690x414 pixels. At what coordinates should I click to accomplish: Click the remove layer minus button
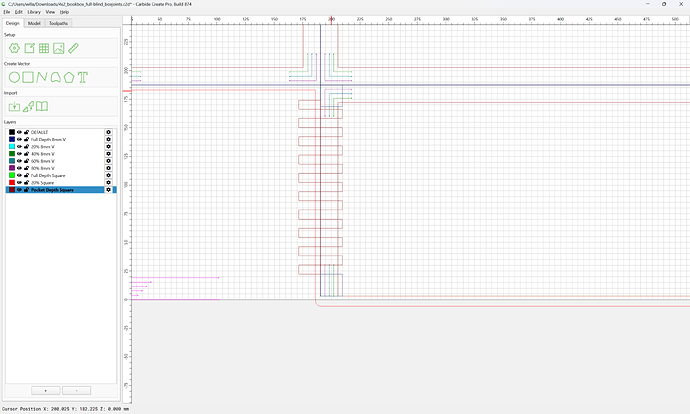[x=77, y=391]
